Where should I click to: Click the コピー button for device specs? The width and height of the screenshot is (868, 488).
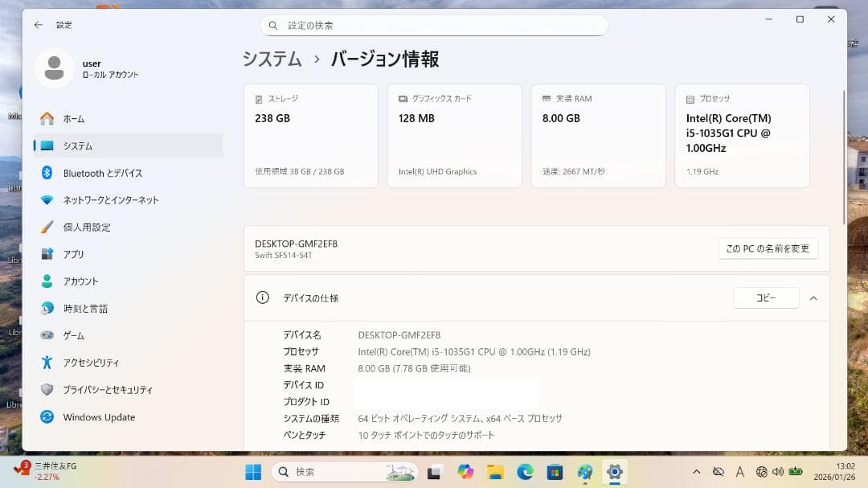click(766, 297)
